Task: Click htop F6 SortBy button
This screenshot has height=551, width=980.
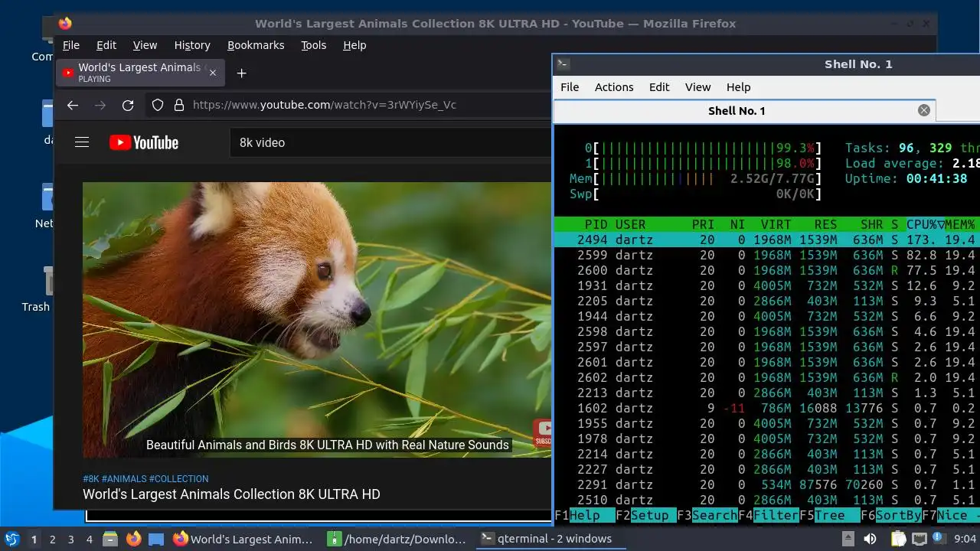Action: pos(891,515)
